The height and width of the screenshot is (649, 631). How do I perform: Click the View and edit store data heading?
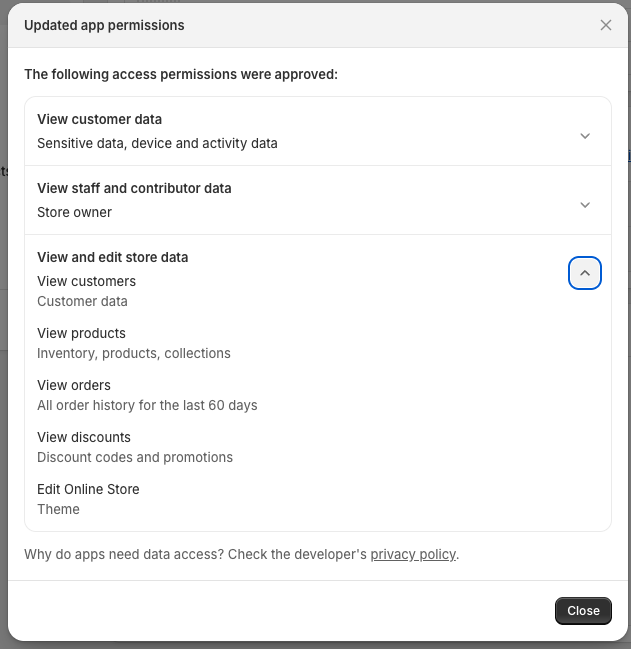(x=113, y=257)
